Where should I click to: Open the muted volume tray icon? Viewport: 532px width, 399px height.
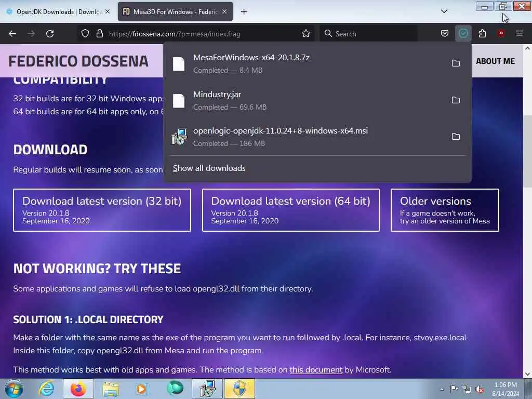480,389
